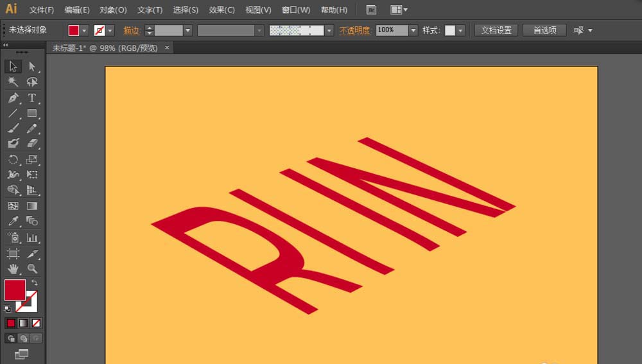Image resolution: width=642 pixels, height=364 pixels.
Task: Open the 编辑(E) menu
Action: (x=77, y=10)
